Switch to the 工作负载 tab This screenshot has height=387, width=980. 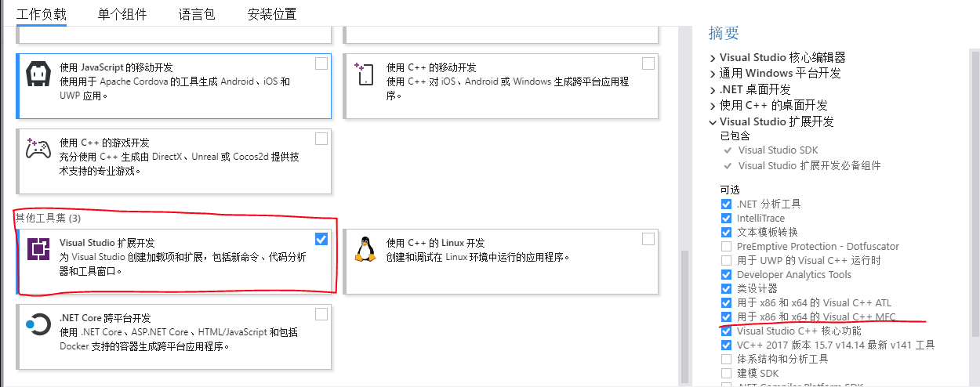pos(40,14)
